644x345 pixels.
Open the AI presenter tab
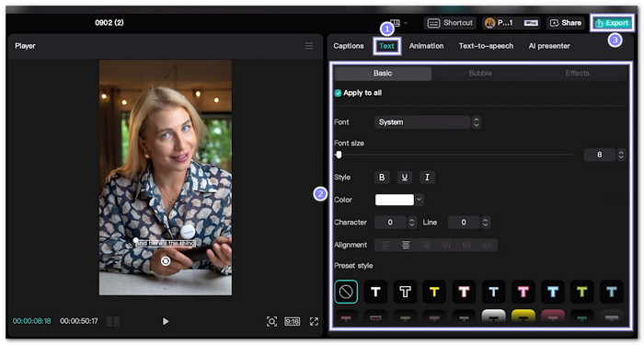tap(549, 46)
